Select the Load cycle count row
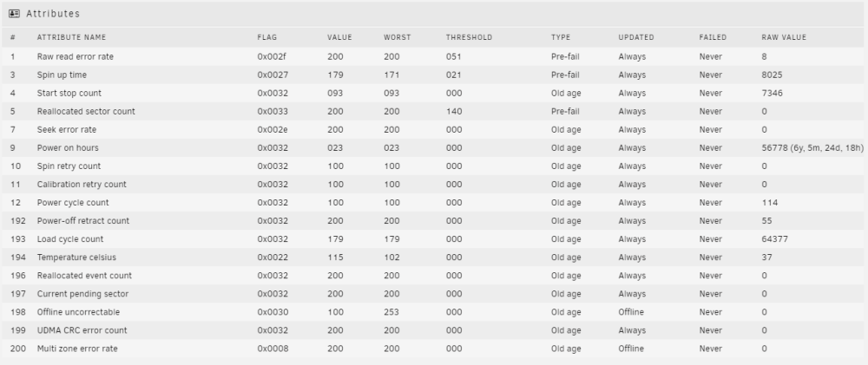 pyautogui.click(x=434, y=239)
